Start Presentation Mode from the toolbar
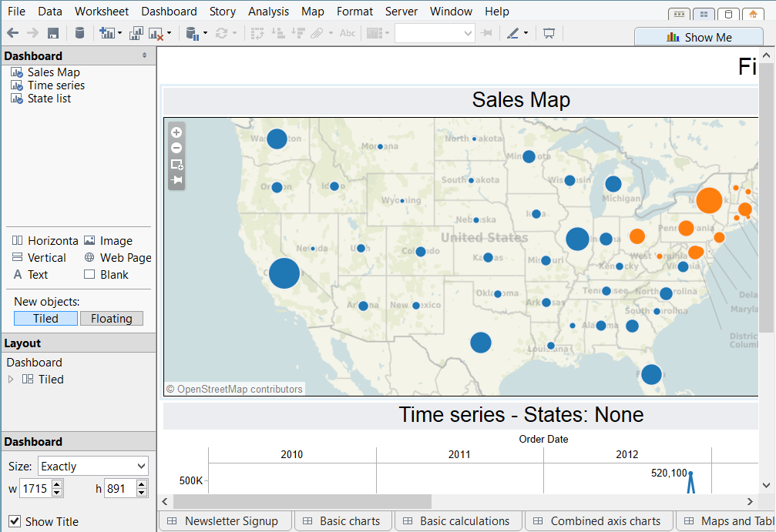The image size is (776, 532). (549, 33)
